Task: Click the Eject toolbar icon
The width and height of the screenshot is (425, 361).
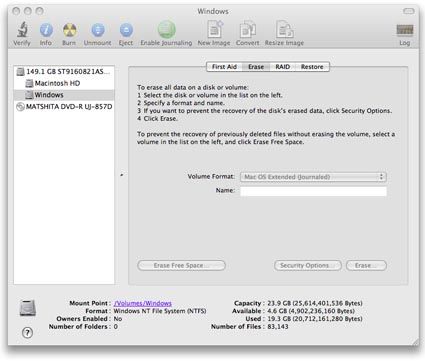Action: 126,30
